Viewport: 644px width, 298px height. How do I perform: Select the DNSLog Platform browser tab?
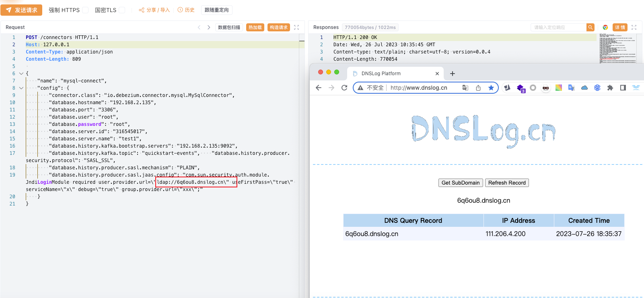click(396, 74)
